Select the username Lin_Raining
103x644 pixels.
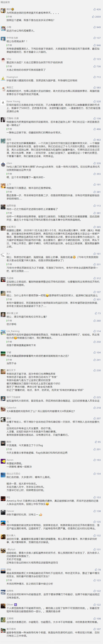pos(13,331)
